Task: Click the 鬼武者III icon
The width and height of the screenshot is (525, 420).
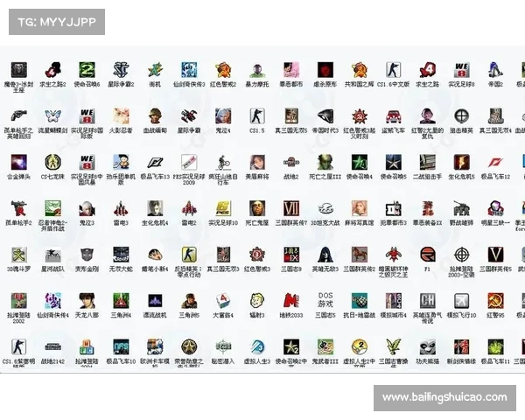Action: (x=325, y=347)
